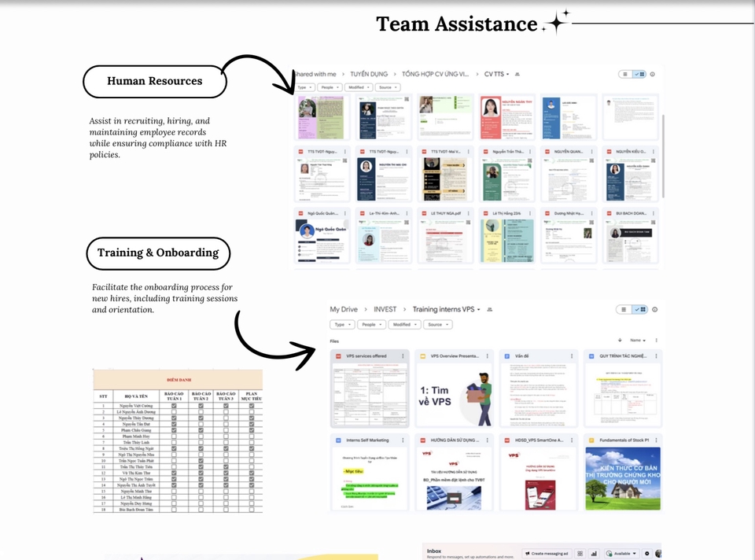Image resolution: width=755 pixels, height=560 pixels.
Task: Toggle Báo Cáo Tuần 1 checkbox for Nguyễn Viết Cường
Action: [174, 406]
